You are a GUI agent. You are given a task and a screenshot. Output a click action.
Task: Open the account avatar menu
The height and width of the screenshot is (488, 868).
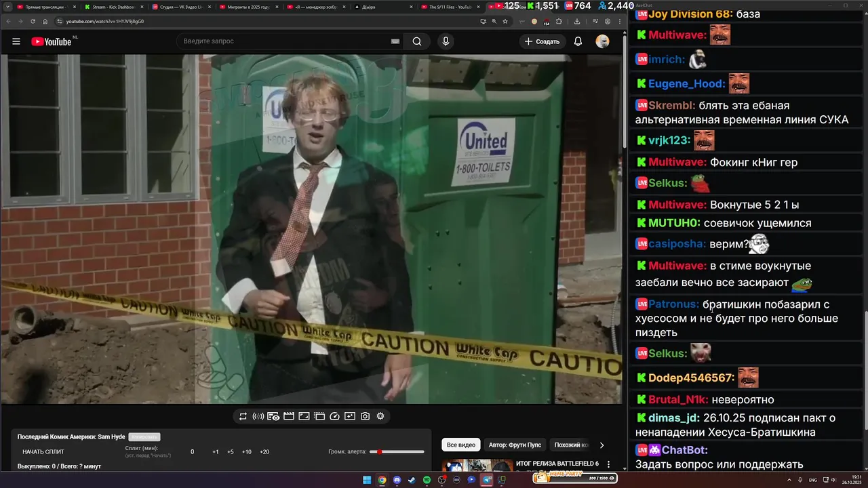click(602, 41)
